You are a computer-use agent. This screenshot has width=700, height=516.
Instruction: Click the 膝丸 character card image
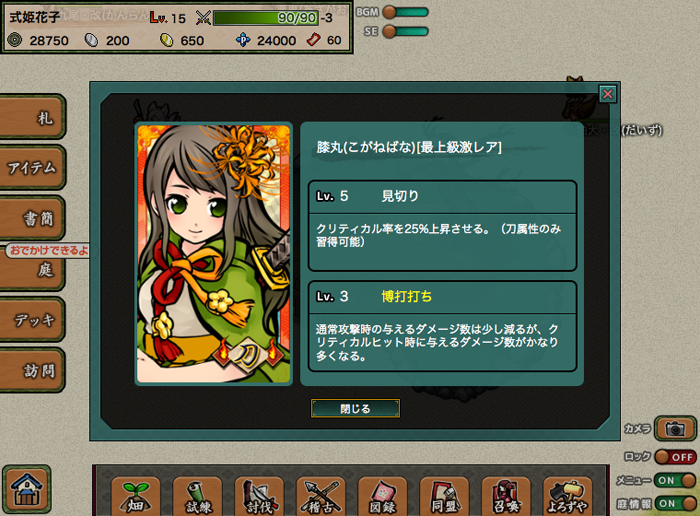[x=214, y=254]
